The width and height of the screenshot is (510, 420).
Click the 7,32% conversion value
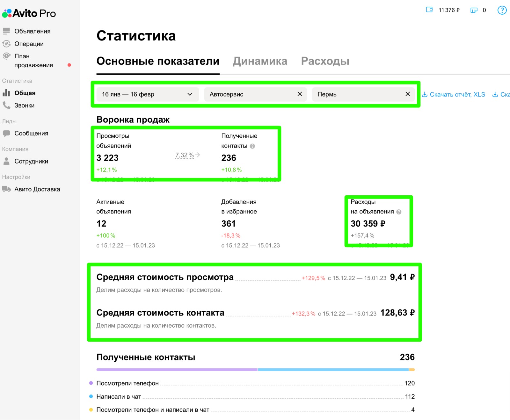(x=185, y=155)
